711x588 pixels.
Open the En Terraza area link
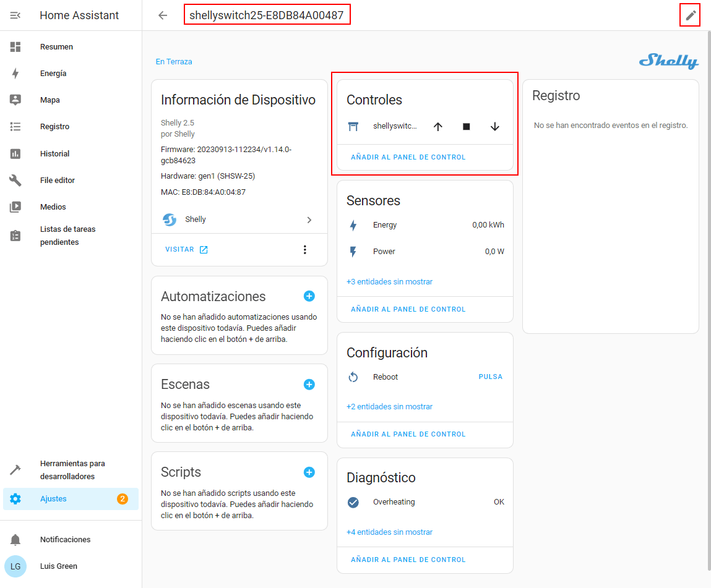pos(174,62)
